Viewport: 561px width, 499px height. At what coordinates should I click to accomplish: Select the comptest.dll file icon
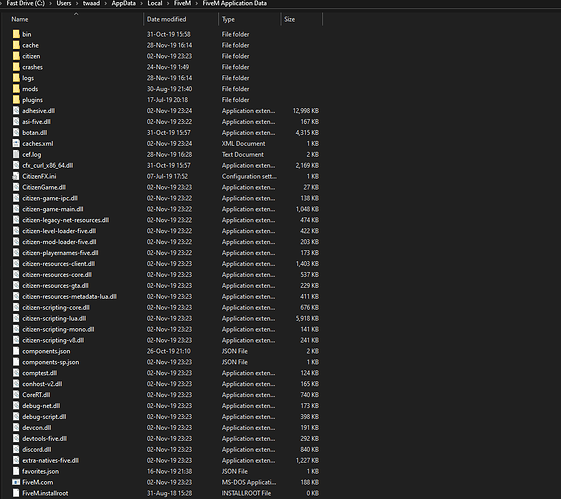(16, 373)
